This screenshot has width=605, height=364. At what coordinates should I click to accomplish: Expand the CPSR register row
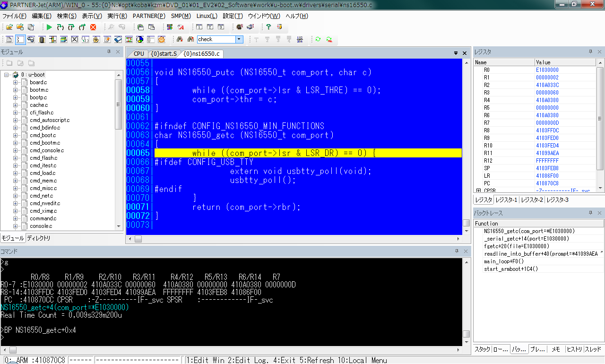coord(478,191)
